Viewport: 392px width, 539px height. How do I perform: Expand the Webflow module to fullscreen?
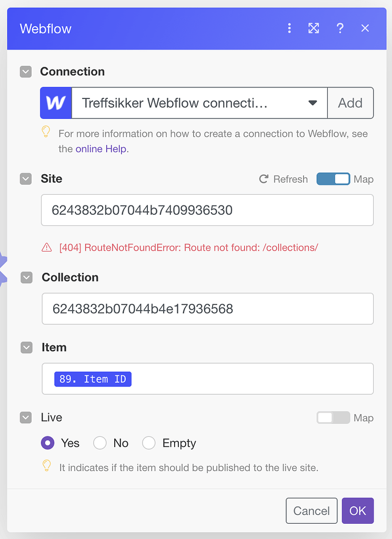tap(314, 28)
